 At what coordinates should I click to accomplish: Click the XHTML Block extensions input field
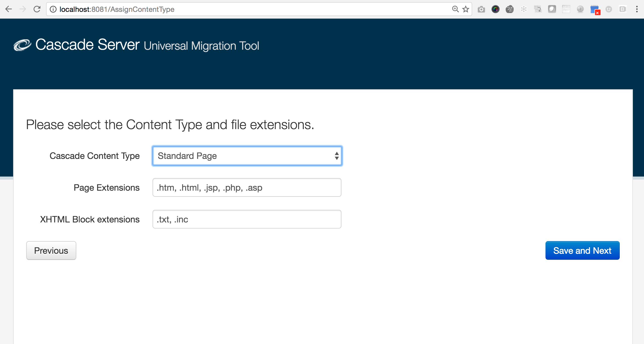pos(247,219)
